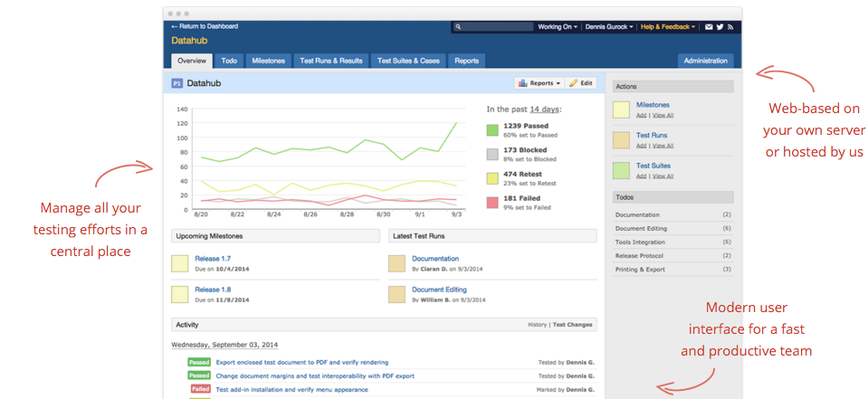Open the Milestones link in Actions

[653, 105]
